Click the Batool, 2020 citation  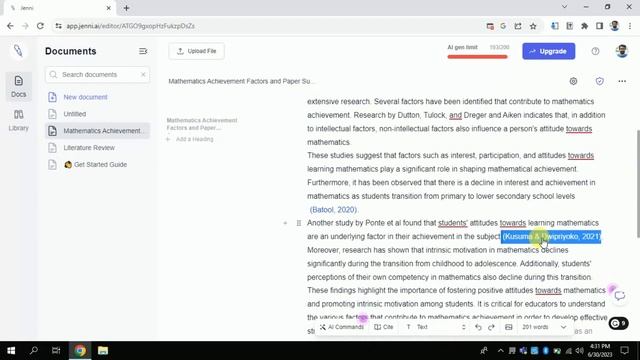coord(333,210)
